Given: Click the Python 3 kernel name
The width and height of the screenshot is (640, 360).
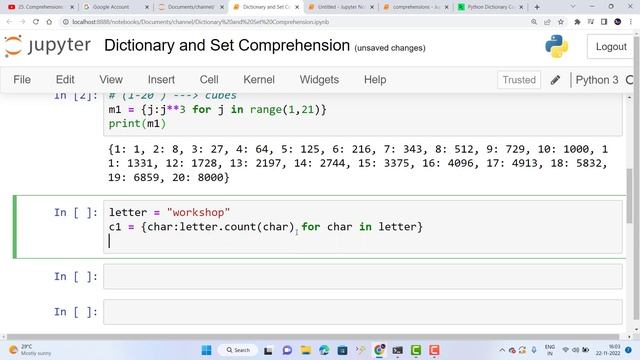Looking at the screenshot, I should tap(597, 80).
